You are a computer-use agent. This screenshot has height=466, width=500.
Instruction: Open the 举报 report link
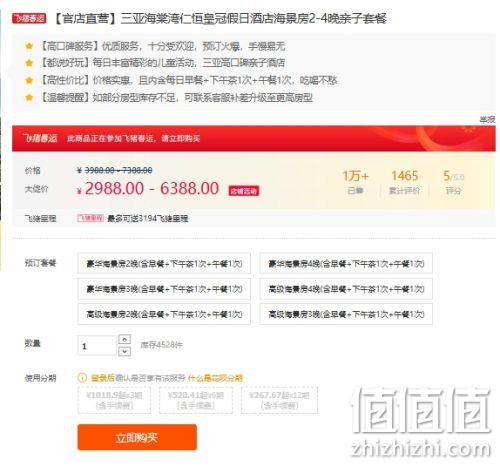coord(487,119)
